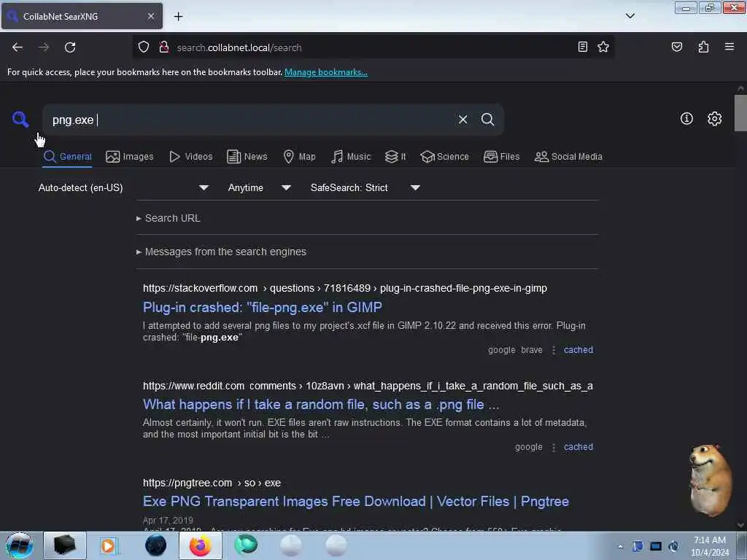
Task: Close the CollabNet SearXNG tab
Action: pyautogui.click(x=151, y=16)
